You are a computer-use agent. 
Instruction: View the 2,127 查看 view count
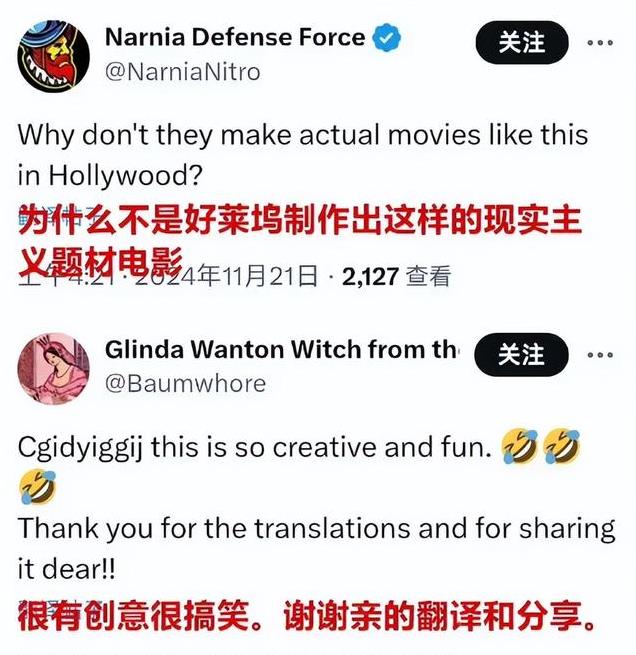[396, 276]
